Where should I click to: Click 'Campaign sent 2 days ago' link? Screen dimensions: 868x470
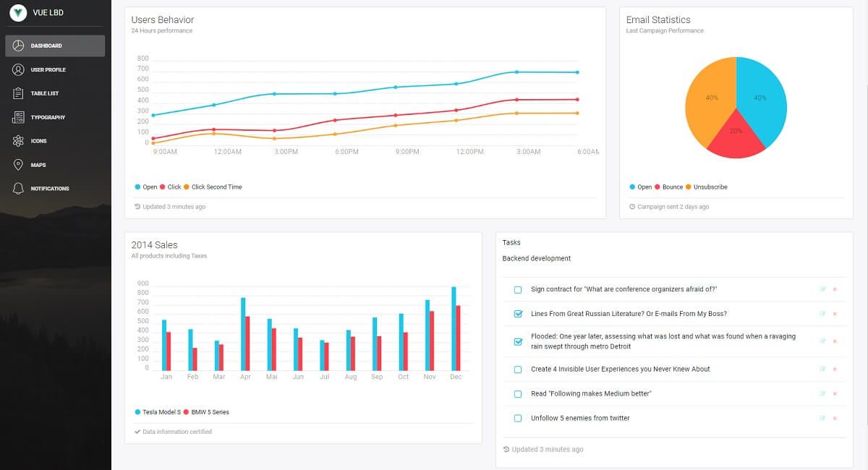tap(670, 206)
